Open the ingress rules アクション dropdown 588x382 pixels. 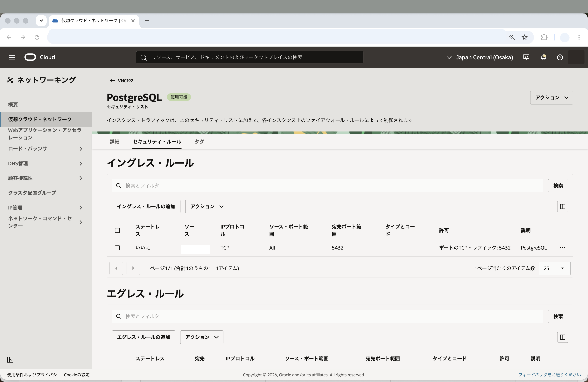click(x=206, y=207)
